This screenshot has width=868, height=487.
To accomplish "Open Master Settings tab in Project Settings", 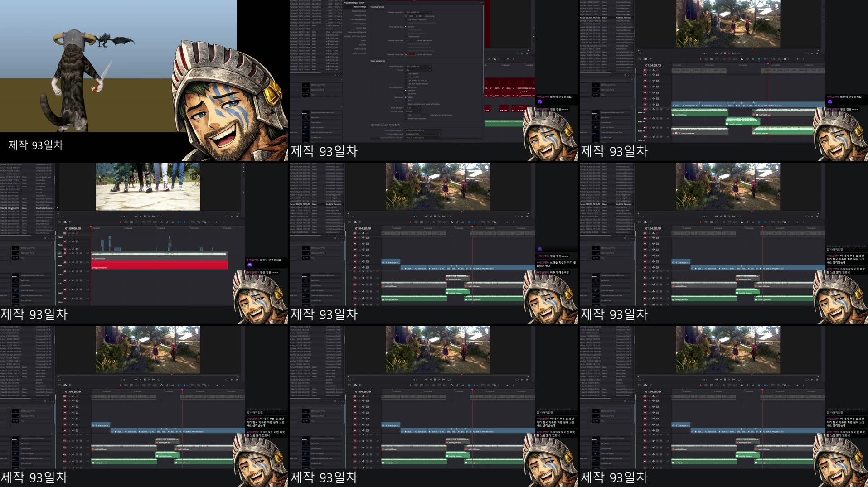I will point(360,7).
